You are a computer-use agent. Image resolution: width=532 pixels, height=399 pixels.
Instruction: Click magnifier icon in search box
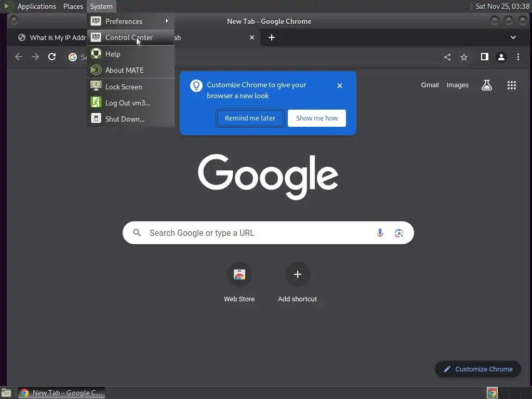[137, 233]
